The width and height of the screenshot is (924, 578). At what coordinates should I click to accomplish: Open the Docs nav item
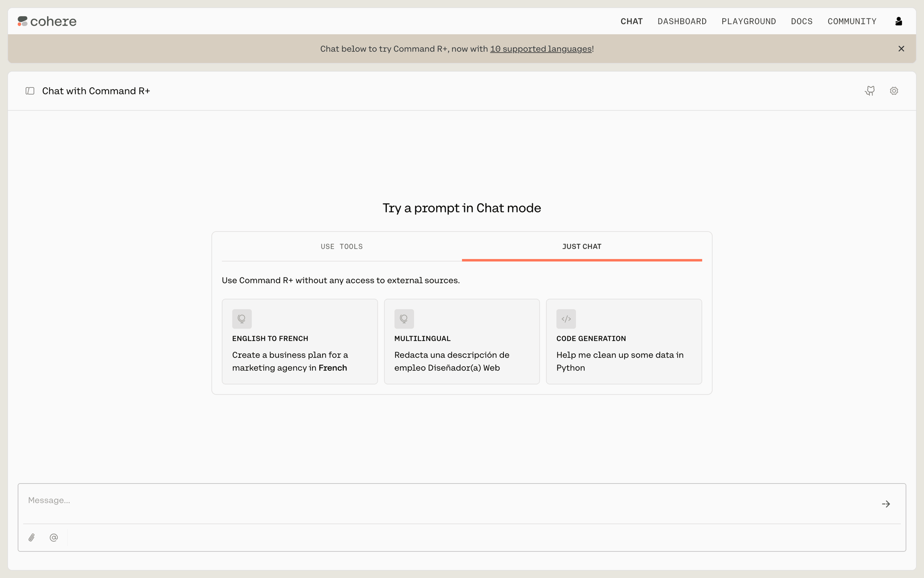coord(802,21)
